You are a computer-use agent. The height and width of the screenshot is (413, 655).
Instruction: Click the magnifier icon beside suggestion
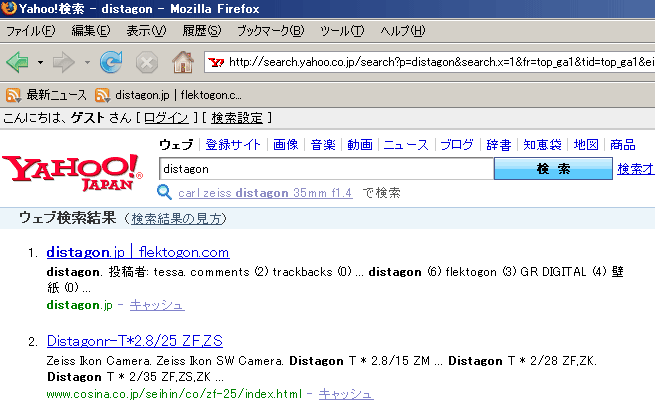pos(164,192)
